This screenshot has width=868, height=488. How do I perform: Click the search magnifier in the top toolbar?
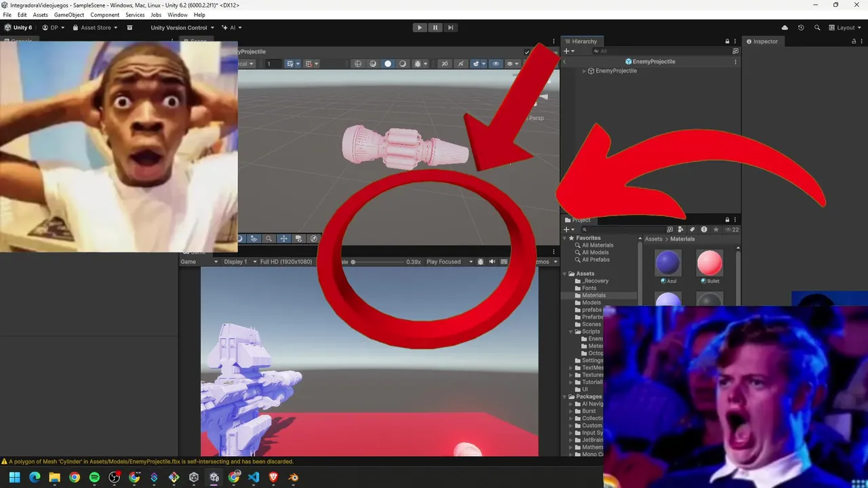coord(817,28)
